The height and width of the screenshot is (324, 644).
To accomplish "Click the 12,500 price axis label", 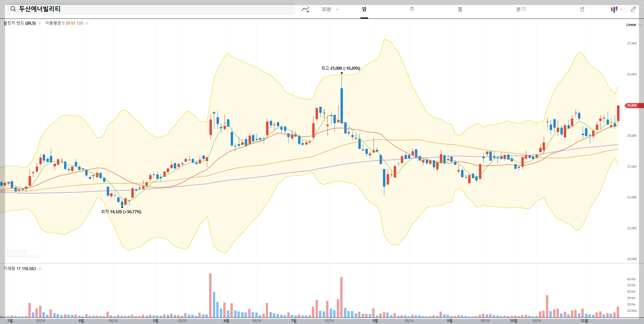I will (x=632, y=228).
